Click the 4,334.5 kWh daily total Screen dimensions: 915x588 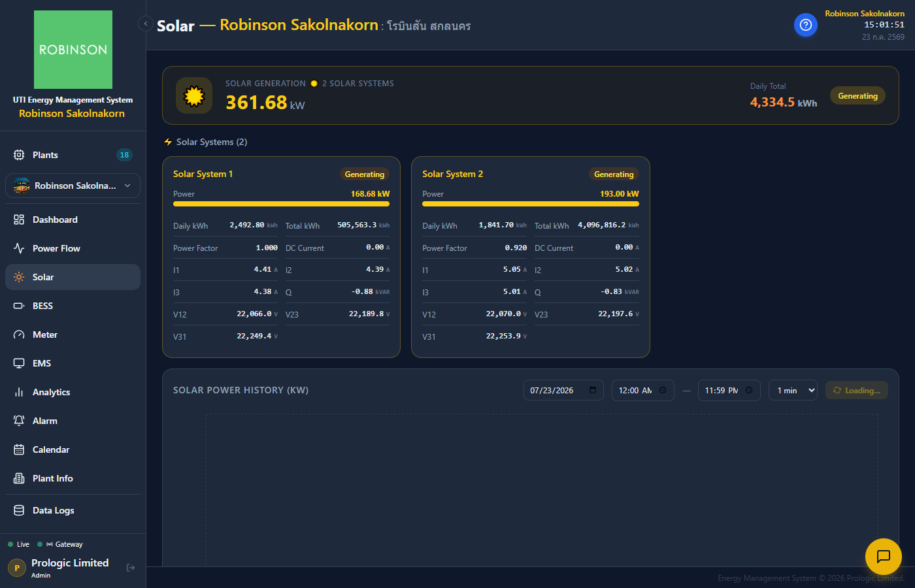point(783,102)
